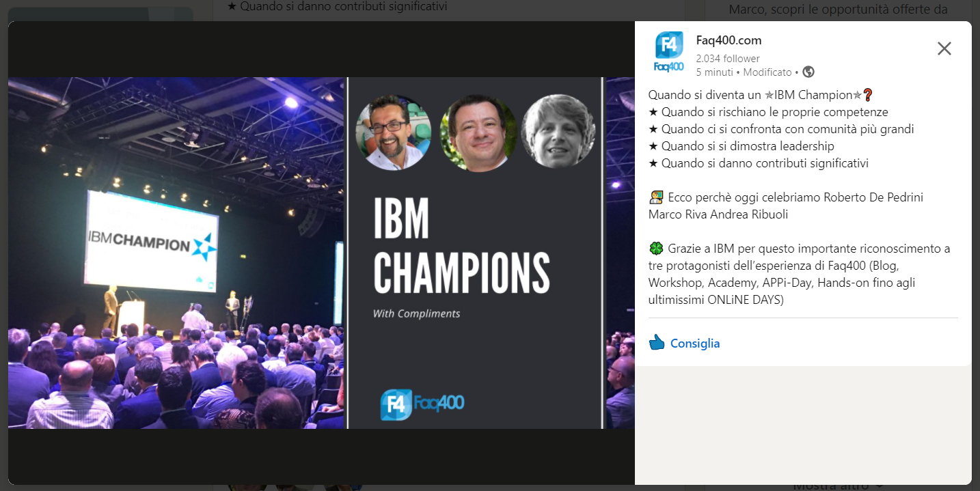This screenshot has height=491, width=980.
Task: Like the post with Consiglia button
Action: (684, 343)
